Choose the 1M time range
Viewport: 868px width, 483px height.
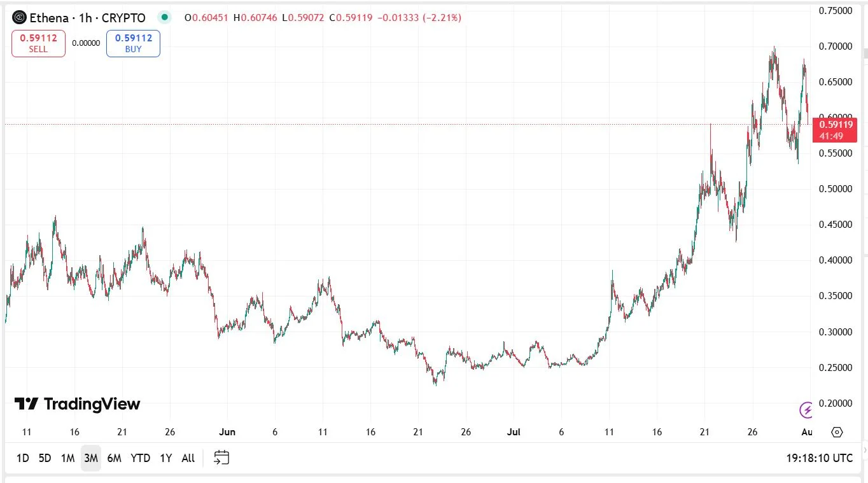[x=67, y=458]
